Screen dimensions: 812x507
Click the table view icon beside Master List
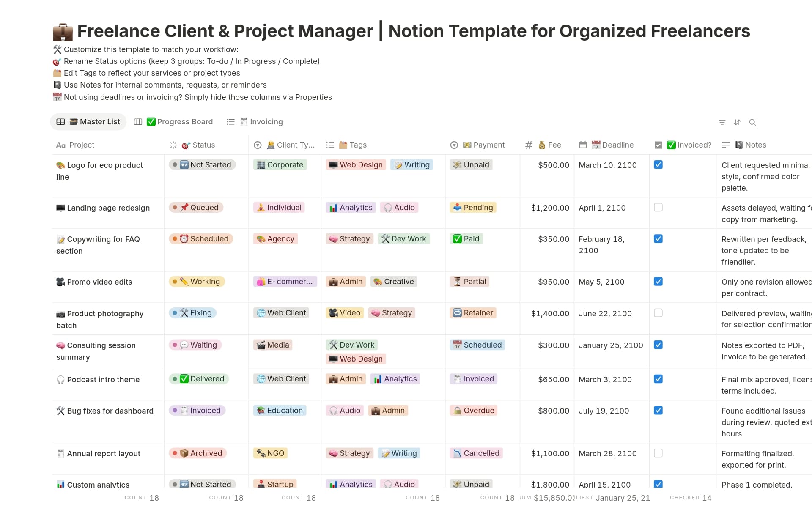[x=60, y=121]
